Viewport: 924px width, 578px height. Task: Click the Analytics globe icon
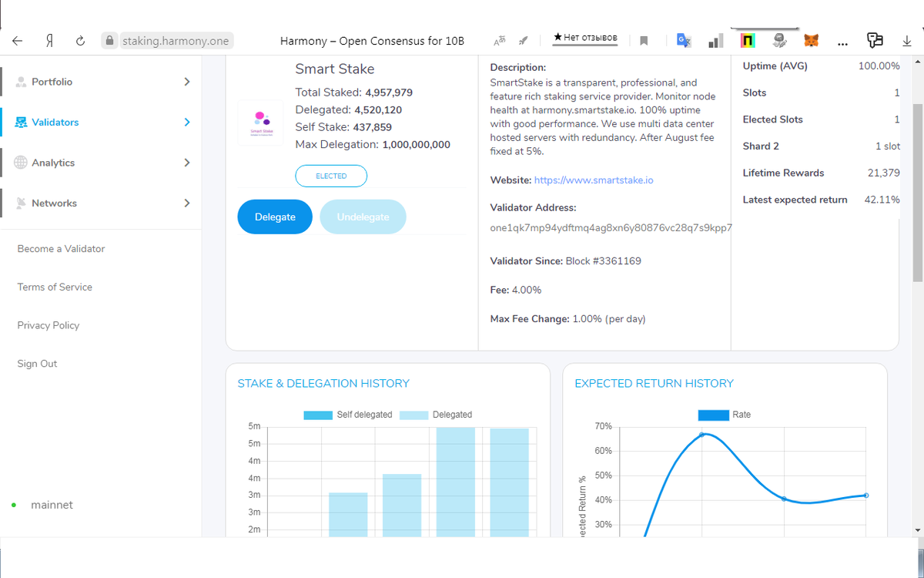pyautogui.click(x=21, y=163)
